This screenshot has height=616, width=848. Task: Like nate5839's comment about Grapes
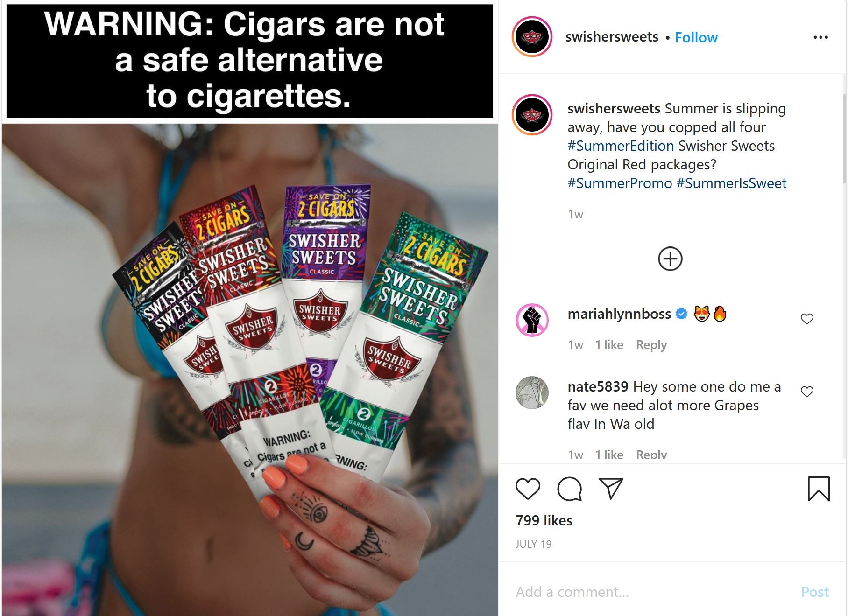point(807,392)
